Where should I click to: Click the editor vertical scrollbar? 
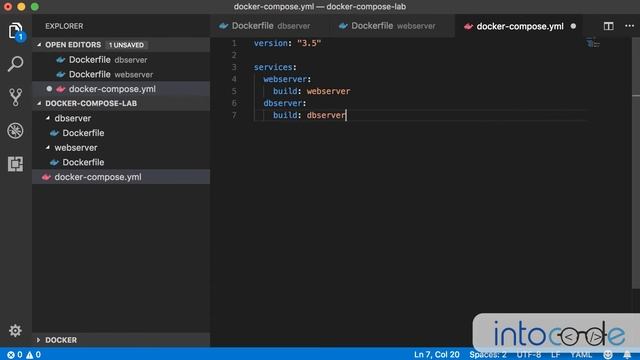[636, 163]
